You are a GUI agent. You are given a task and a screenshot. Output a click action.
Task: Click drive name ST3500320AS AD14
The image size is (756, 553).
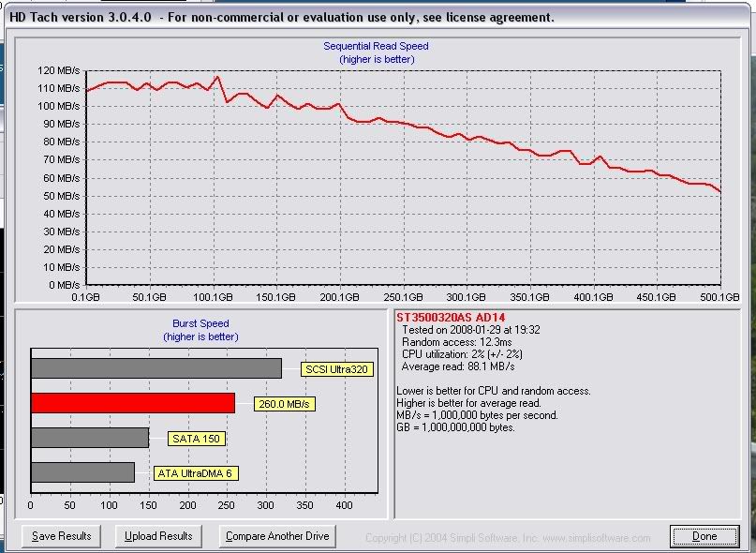tap(451, 318)
